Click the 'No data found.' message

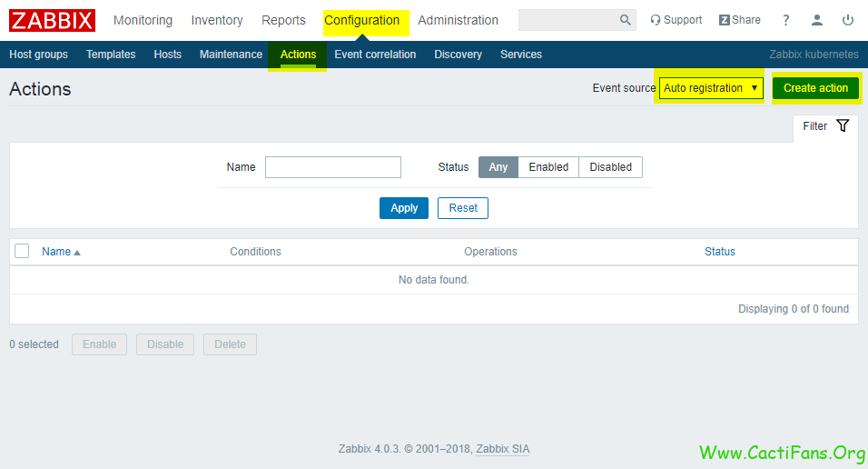(x=434, y=280)
